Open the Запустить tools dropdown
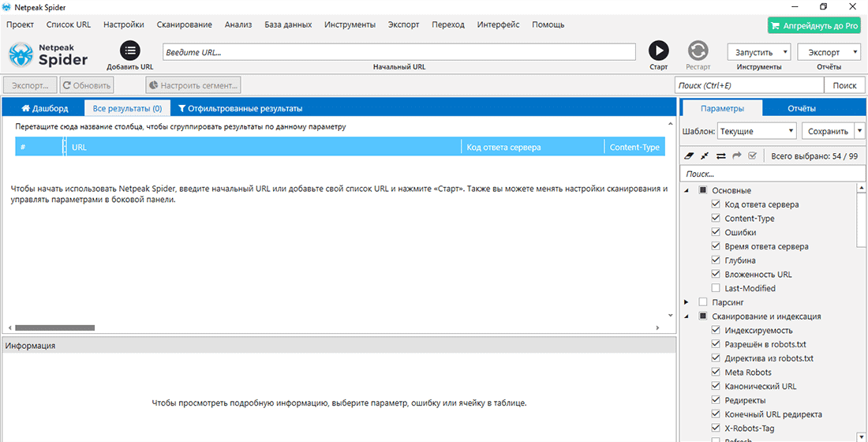868x442 pixels. 759,53
